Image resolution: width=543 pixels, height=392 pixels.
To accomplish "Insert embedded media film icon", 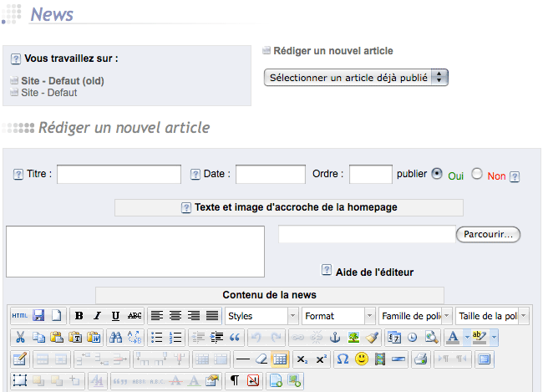I will [380, 359].
